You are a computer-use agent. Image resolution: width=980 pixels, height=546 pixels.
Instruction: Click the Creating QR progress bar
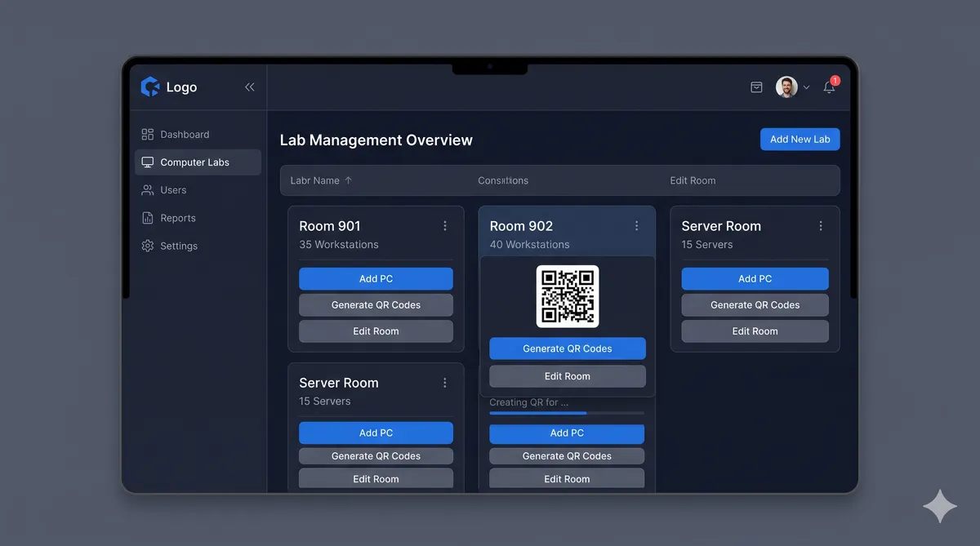click(x=567, y=413)
